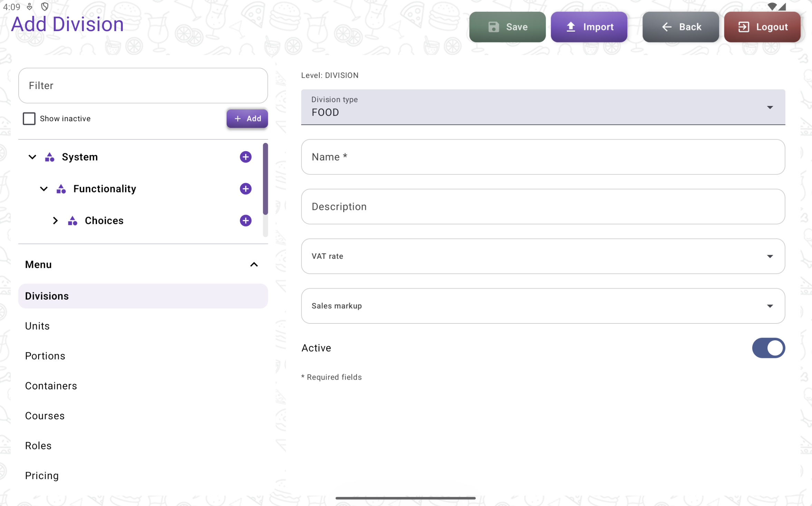The width and height of the screenshot is (812, 506).
Task: Save the new division
Action: (x=507, y=27)
